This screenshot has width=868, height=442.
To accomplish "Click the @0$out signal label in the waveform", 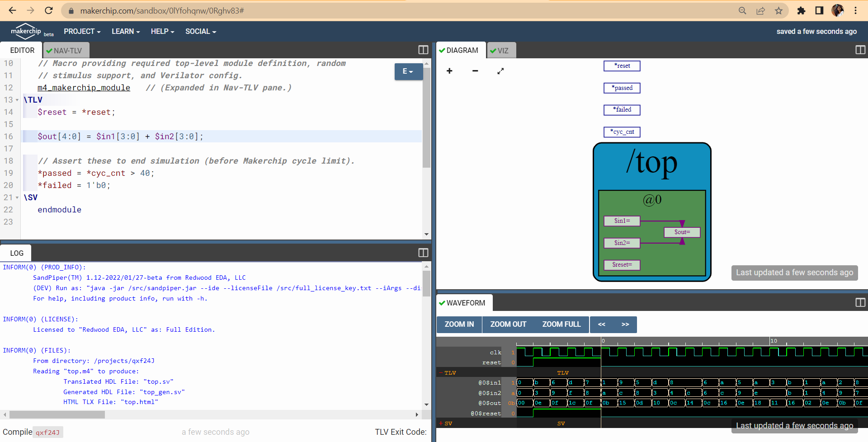I will click(490, 403).
